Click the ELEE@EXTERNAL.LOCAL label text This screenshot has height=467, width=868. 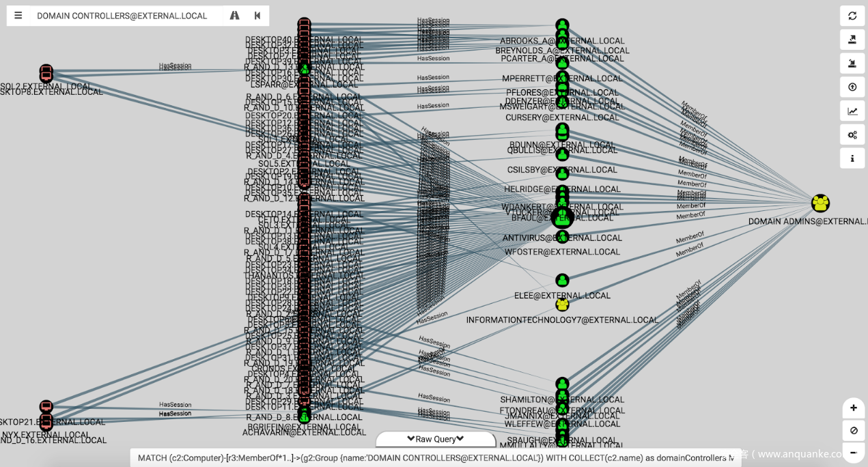(562, 296)
